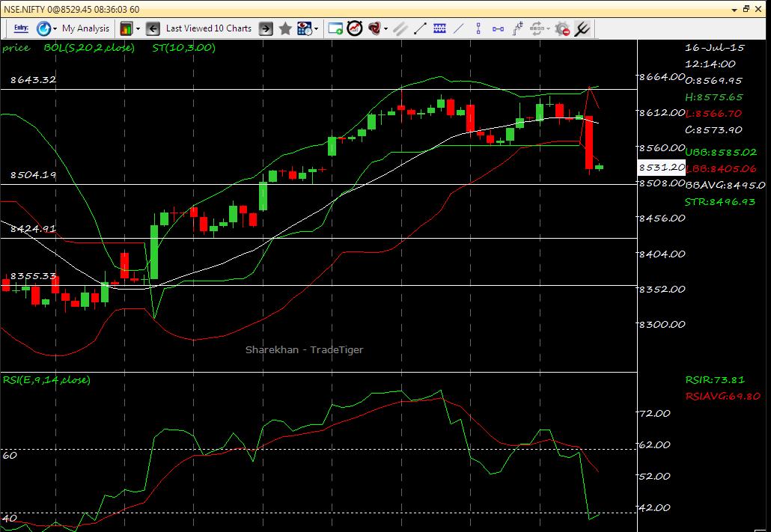Expand dropdown beside blue refresh icon
The width and height of the screenshot is (771, 532).
click(55, 28)
